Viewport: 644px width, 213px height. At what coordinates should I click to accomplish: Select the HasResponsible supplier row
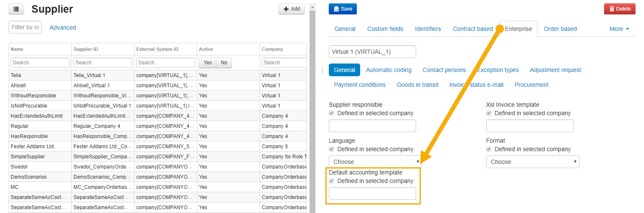tap(157, 136)
